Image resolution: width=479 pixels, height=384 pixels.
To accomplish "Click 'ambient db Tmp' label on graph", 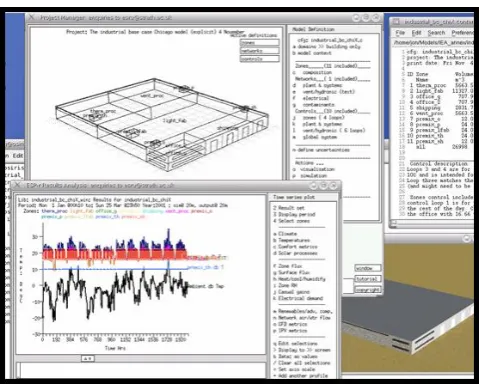I will coord(206,286).
